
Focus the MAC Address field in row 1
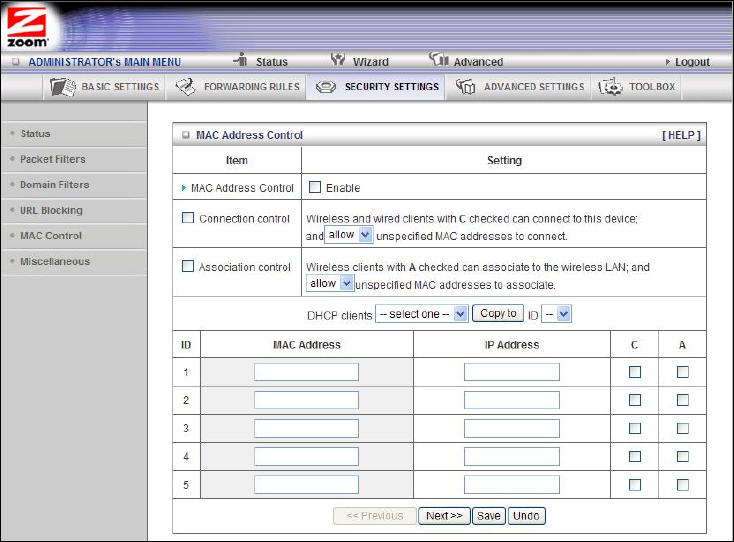tap(307, 372)
